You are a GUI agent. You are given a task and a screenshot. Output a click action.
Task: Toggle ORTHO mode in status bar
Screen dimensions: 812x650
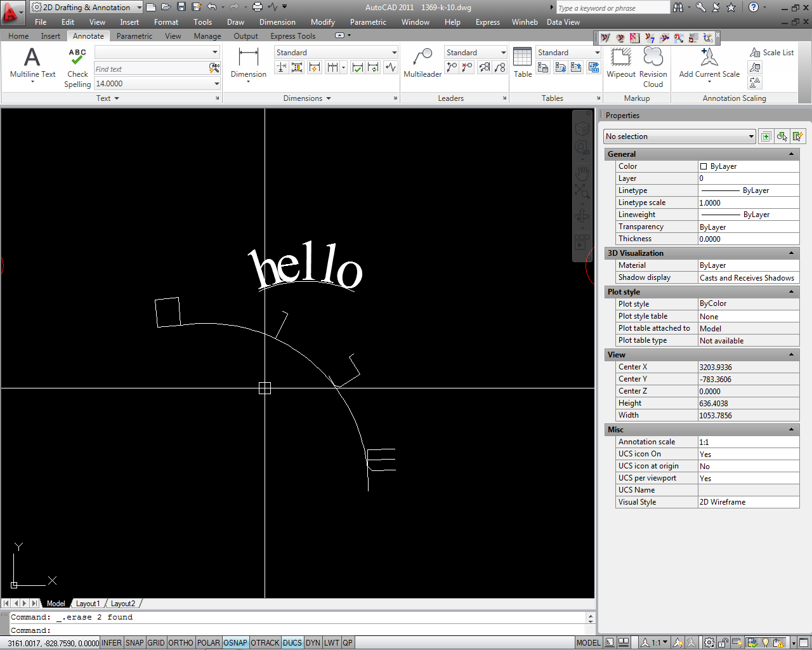point(181,643)
